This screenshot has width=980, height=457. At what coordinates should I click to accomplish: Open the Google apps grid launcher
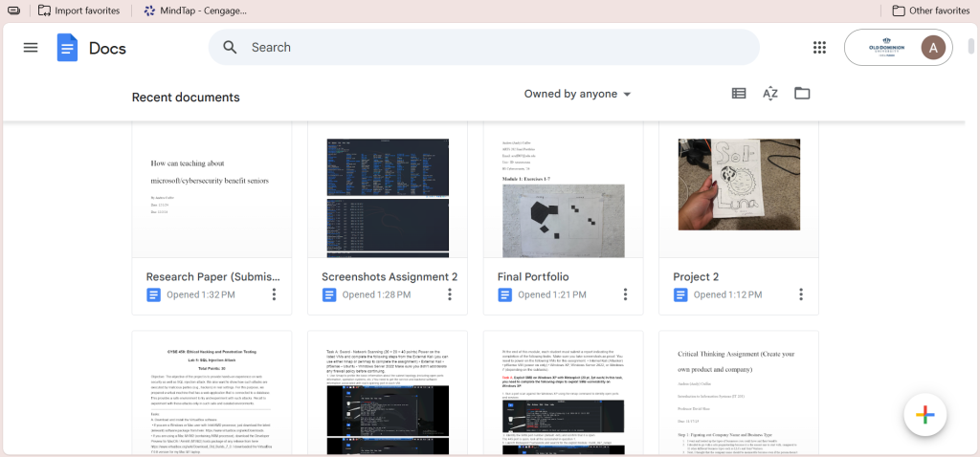click(819, 48)
